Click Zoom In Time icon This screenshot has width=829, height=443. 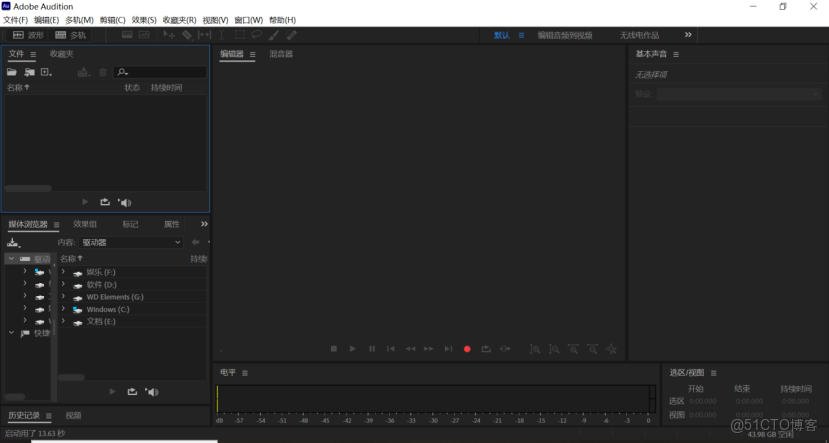coord(573,349)
